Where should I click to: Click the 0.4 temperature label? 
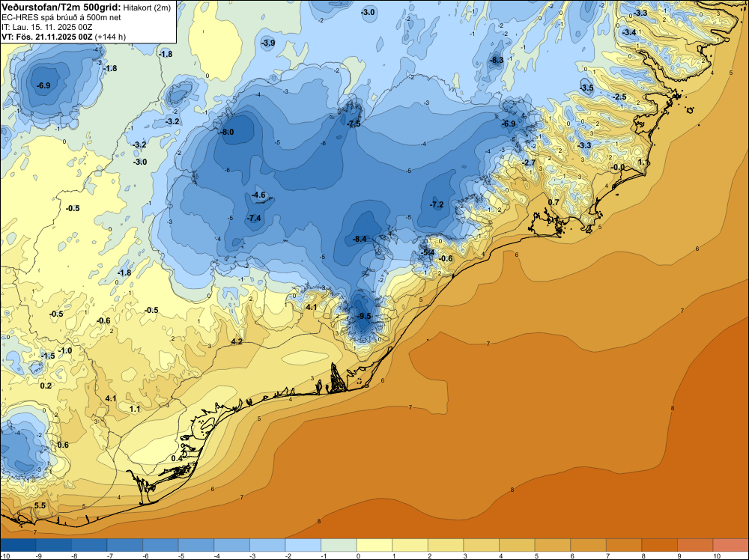tap(177, 458)
